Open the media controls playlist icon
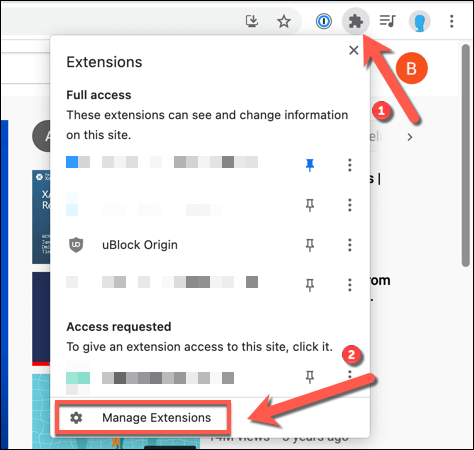Screen dimensions: 474x450 click(387, 21)
